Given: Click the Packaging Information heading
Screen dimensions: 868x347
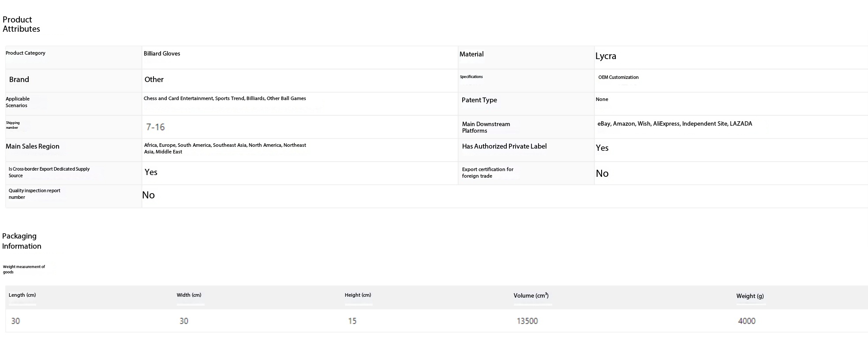Looking at the screenshot, I should click(22, 241).
